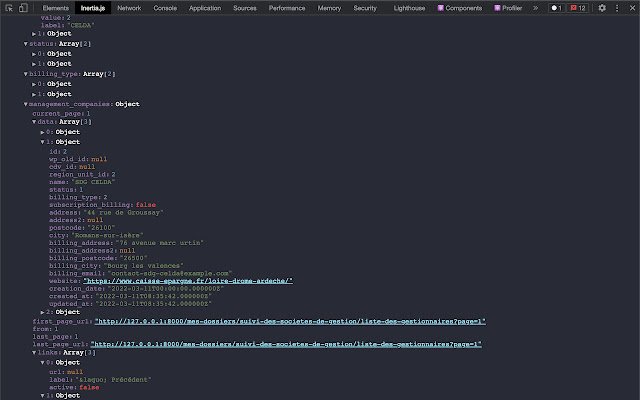Expand object 1 under billing_type
Screen dimensions: 640x400
(34, 94)
